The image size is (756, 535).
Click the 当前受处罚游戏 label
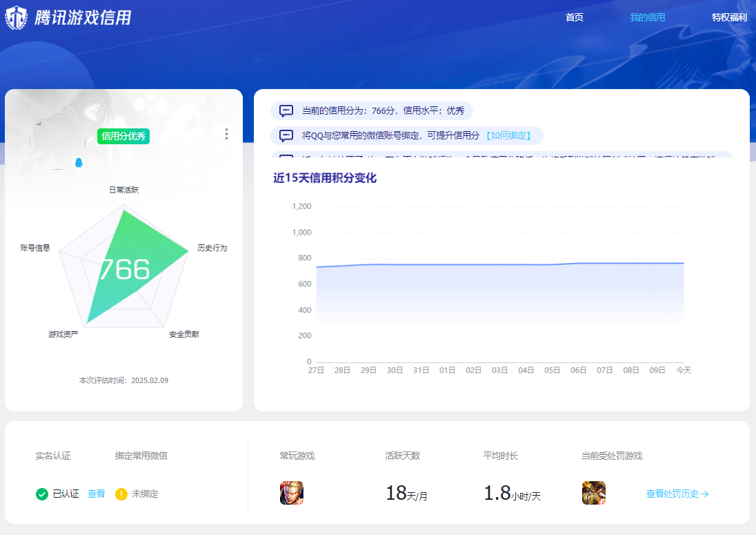click(x=612, y=456)
